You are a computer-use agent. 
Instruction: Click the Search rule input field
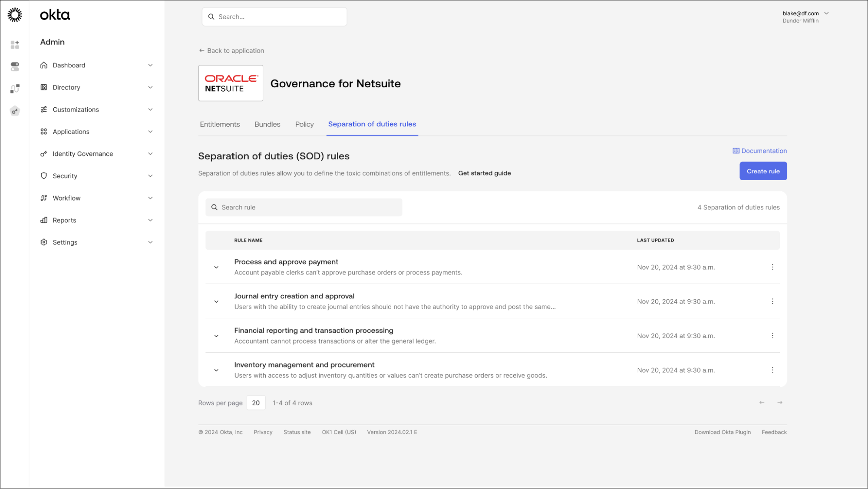click(304, 207)
